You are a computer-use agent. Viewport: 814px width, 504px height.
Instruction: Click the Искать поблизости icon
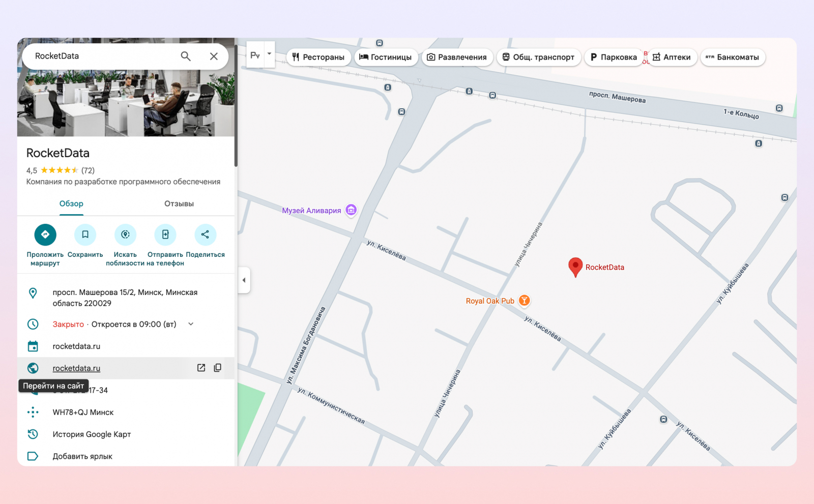(x=125, y=234)
